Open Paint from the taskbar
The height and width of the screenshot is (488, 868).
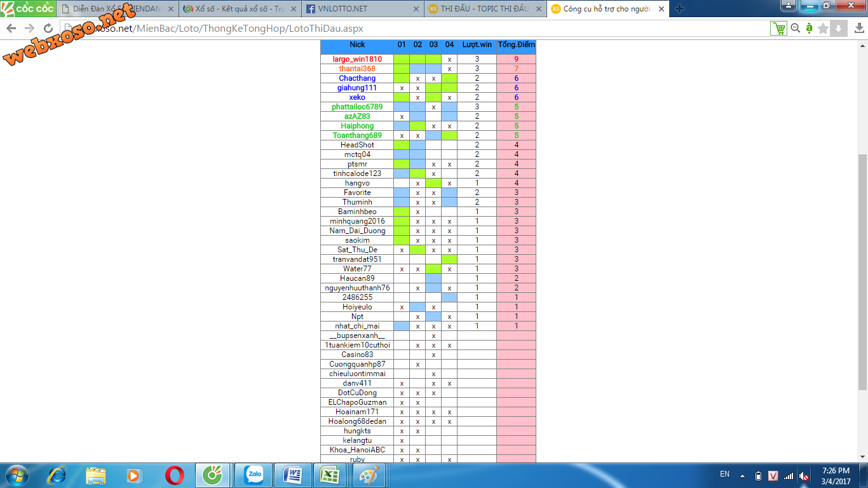[x=368, y=475]
